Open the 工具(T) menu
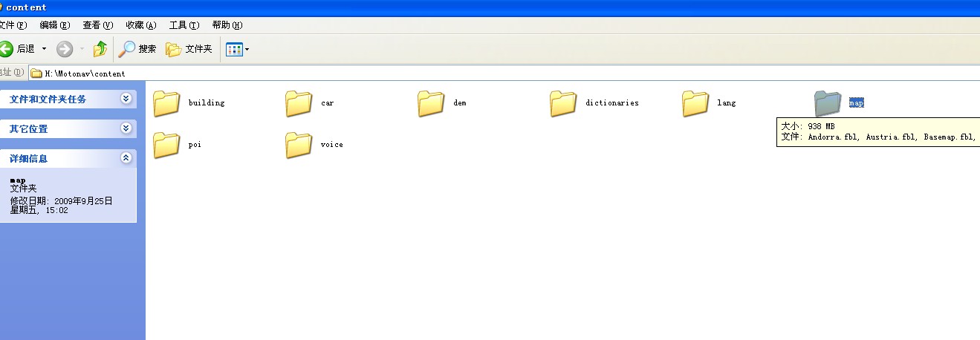The height and width of the screenshot is (340, 980). tap(184, 25)
